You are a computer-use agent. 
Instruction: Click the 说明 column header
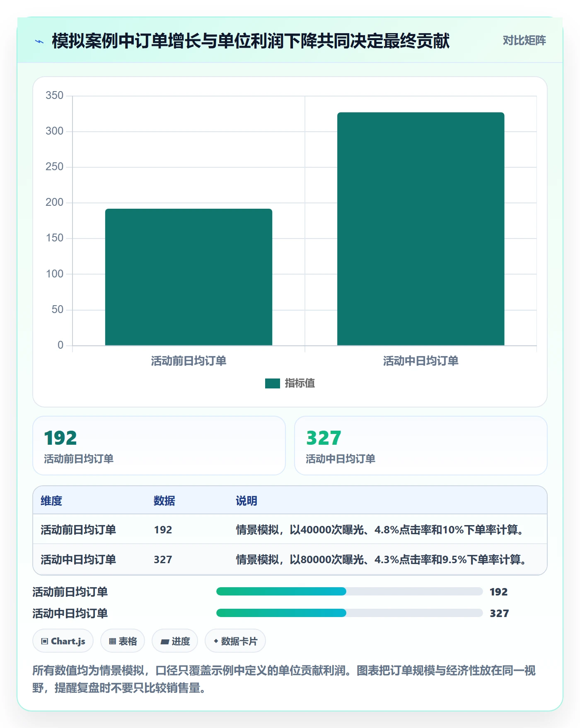pos(247,501)
